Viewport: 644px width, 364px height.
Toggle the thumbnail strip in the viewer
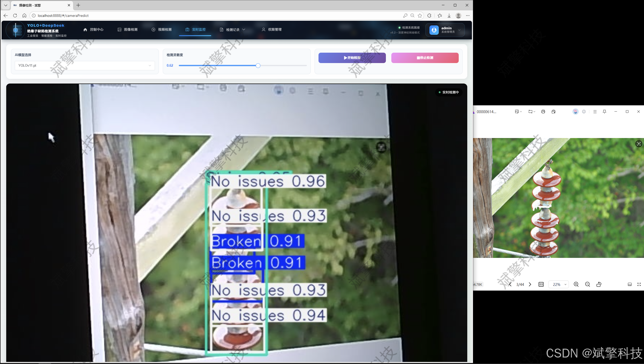(x=630, y=284)
